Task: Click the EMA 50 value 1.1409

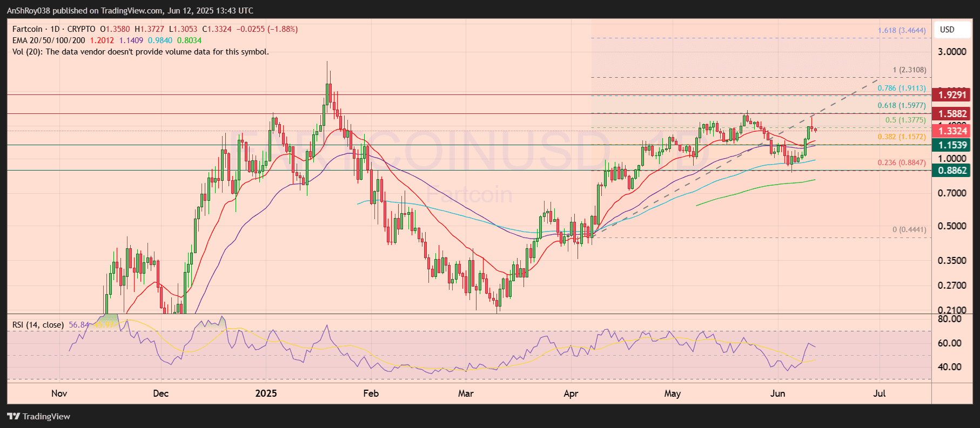Action: [x=131, y=40]
